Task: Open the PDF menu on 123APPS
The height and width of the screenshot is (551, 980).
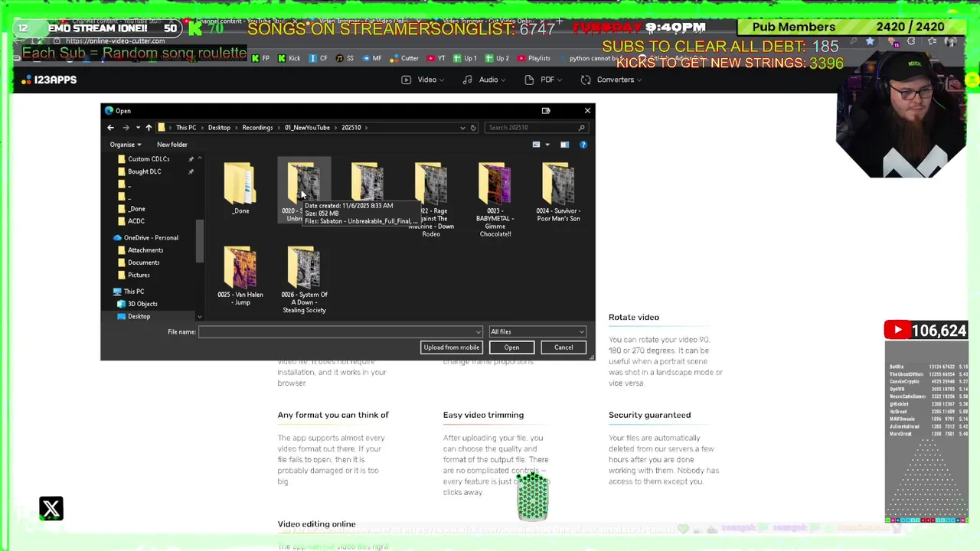Action: pyautogui.click(x=543, y=80)
